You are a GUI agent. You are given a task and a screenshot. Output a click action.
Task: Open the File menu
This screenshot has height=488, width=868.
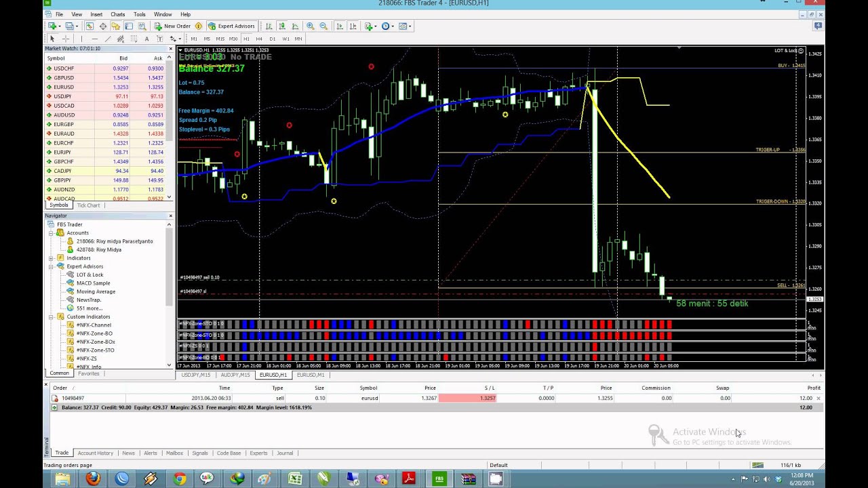click(x=59, y=14)
